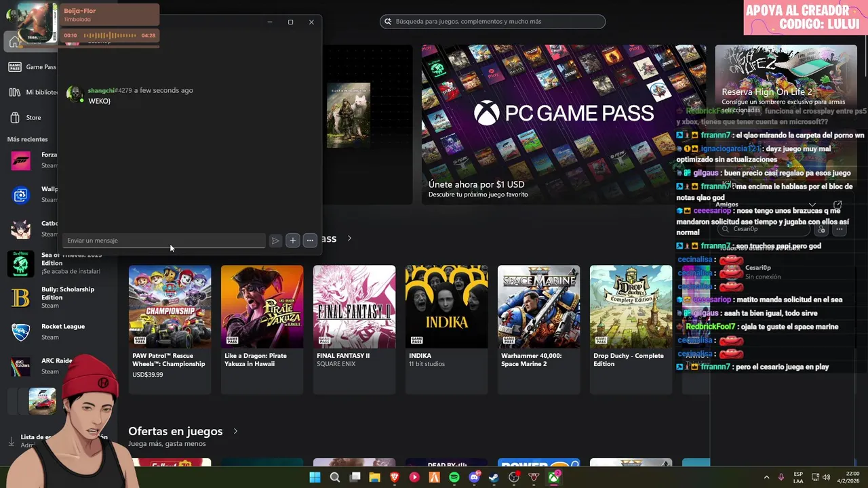868x488 pixels.
Task: Click the Xbox app search box
Action: (x=492, y=22)
